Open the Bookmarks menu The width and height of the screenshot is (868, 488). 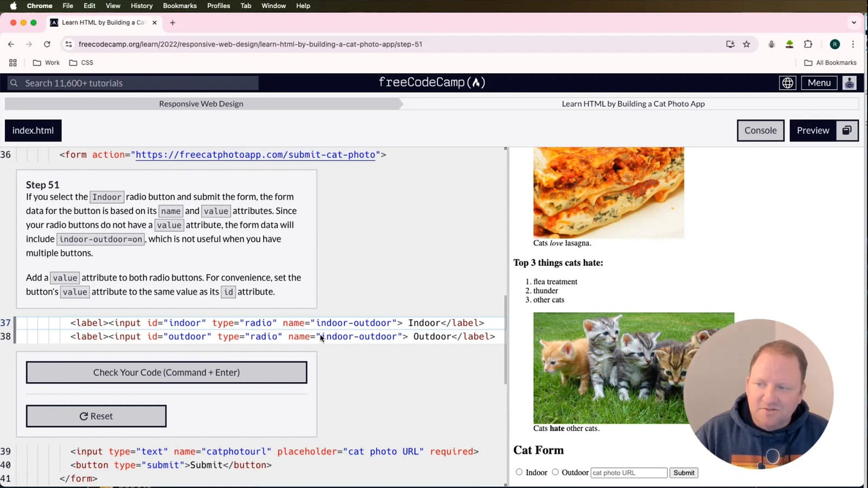pyautogui.click(x=180, y=6)
